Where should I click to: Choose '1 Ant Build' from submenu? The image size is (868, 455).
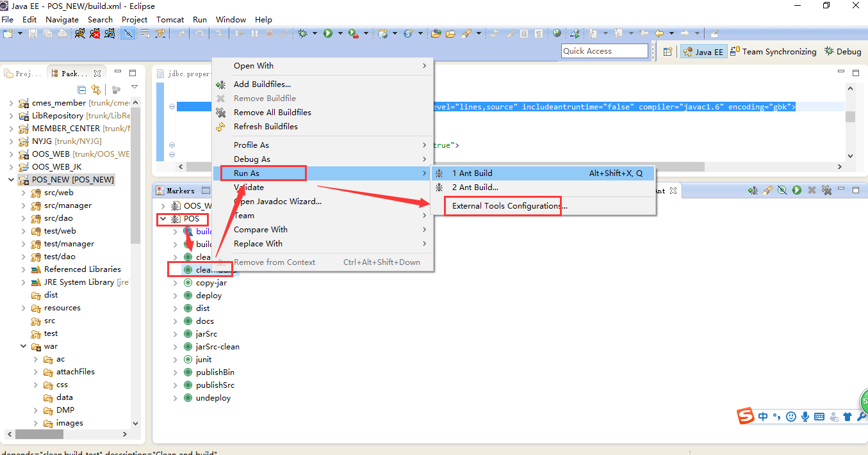[543, 173]
